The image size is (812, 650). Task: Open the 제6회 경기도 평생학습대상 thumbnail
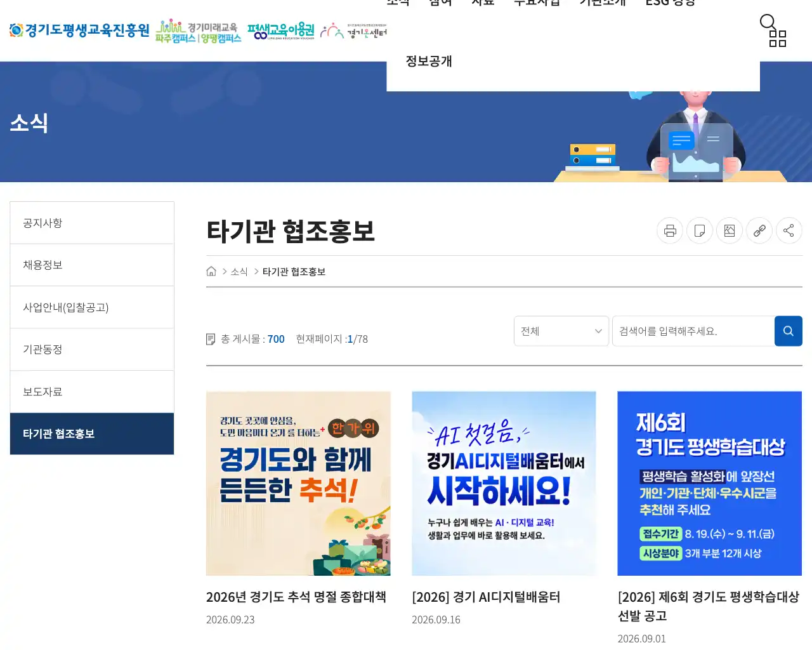(710, 484)
